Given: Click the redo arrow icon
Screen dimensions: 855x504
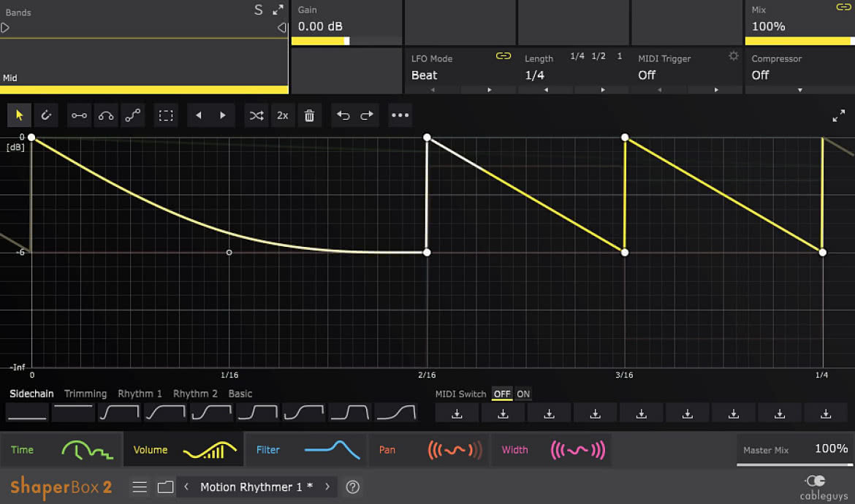Looking at the screenshot, I should (x=367, y=115).
